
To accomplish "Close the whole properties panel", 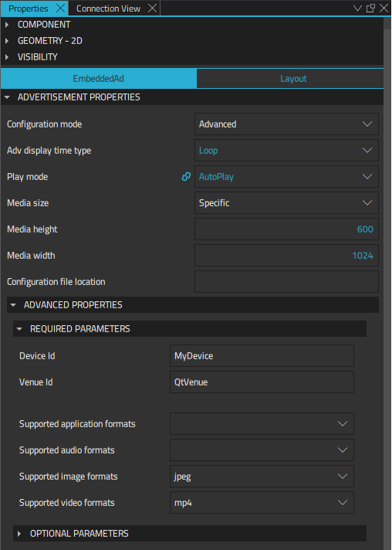I will [x=384, y=8].
